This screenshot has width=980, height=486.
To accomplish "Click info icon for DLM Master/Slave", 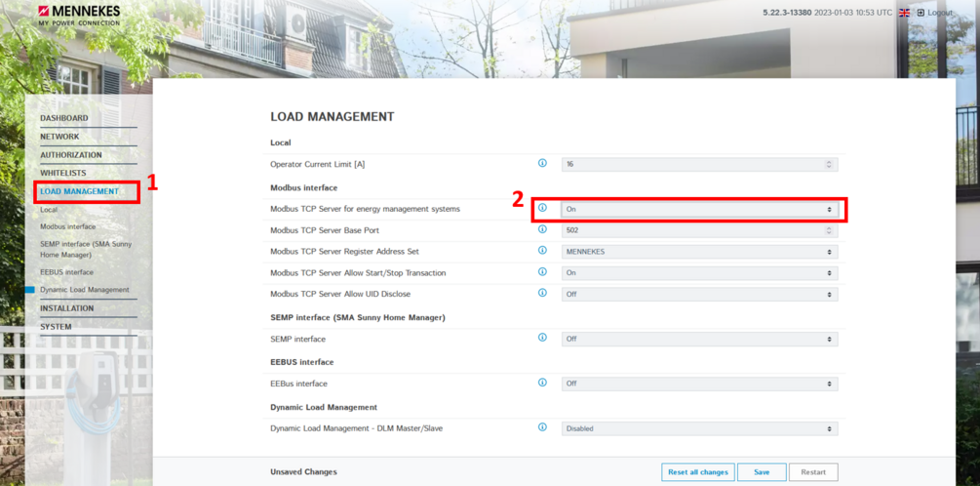I will 542,427.
